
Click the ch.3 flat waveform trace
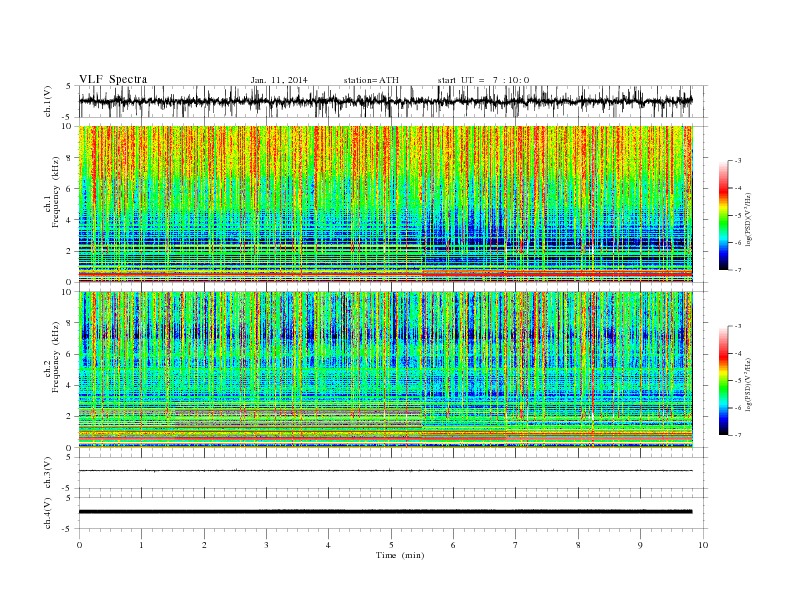(385, 471)
